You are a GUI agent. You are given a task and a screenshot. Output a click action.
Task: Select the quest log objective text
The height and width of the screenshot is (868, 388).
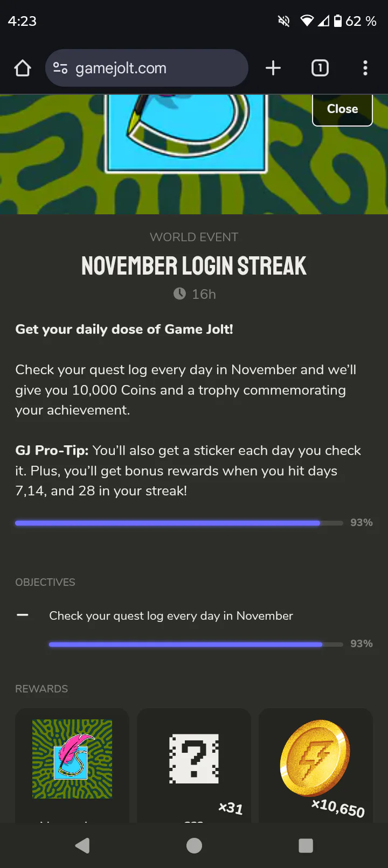(171, 615)
